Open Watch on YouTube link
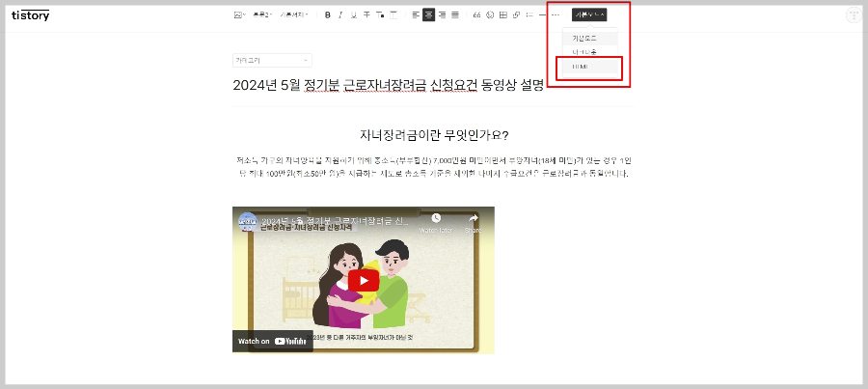 click(272, 342)
